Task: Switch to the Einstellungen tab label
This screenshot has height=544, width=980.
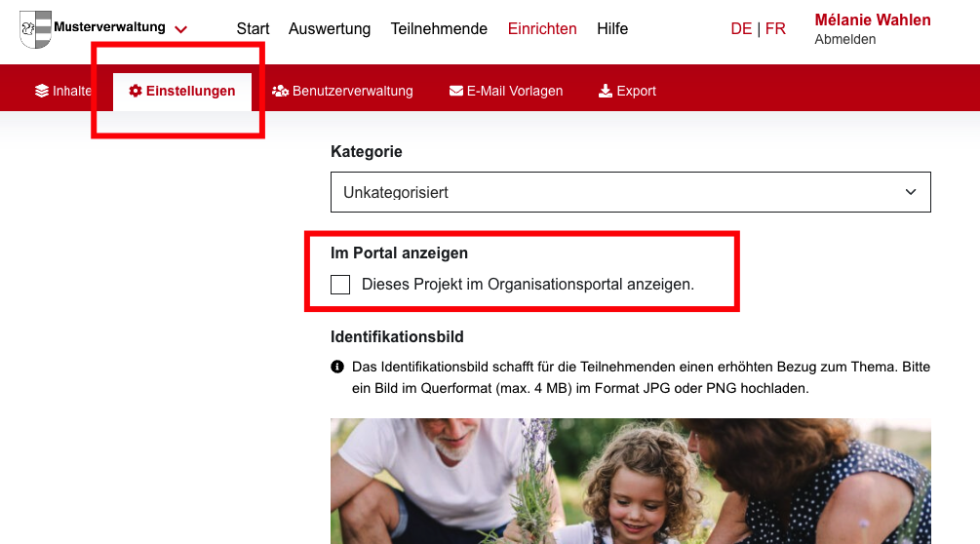Action: (x=190, y=92)
